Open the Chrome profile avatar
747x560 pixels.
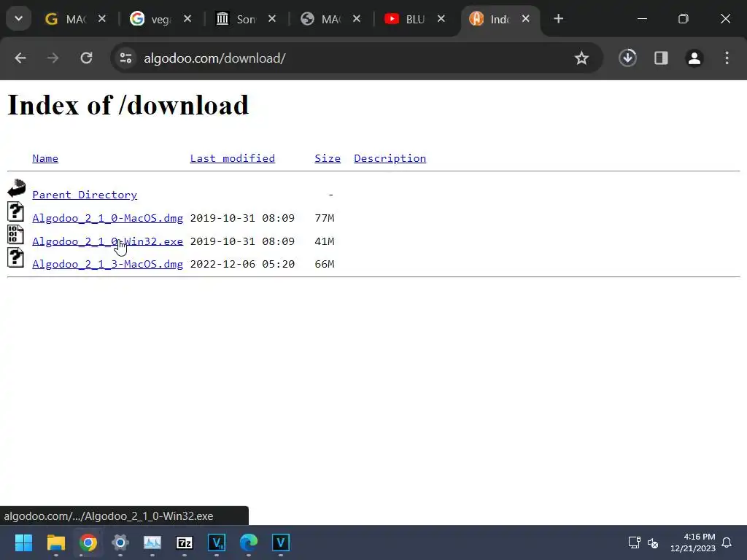pyautogui.click(x=694, y=58)
